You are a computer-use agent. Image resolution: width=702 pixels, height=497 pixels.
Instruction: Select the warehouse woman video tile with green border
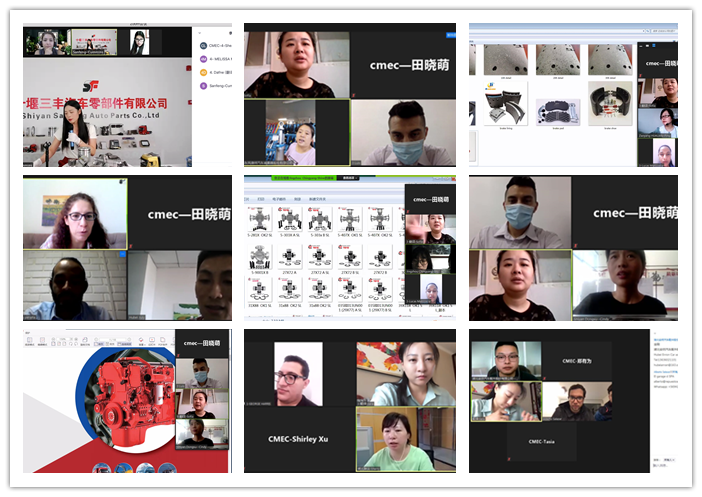click(x=296, y=133)
